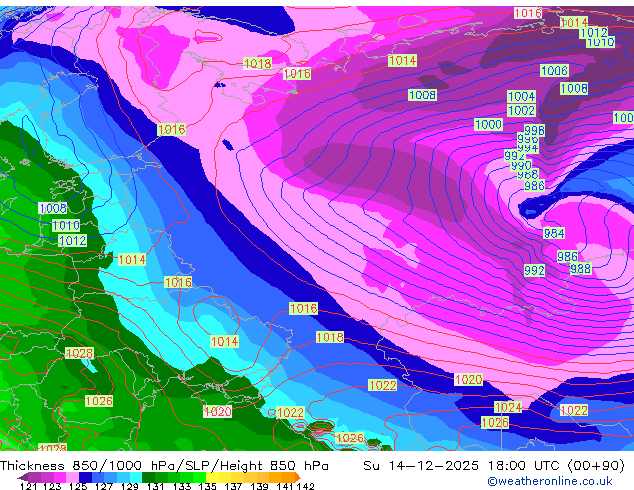Click the legend value 142
This screenshot has width=634, height=490.
click(306, 486)
